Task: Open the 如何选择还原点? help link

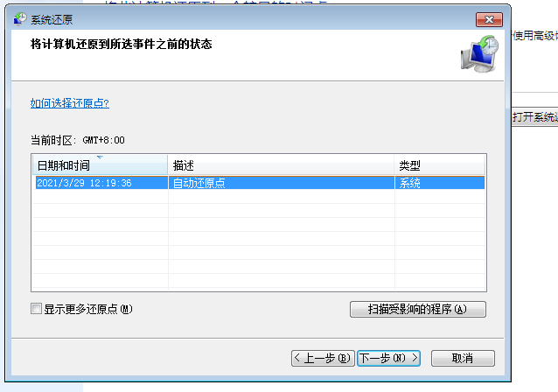Action: (x=70, y=103)
